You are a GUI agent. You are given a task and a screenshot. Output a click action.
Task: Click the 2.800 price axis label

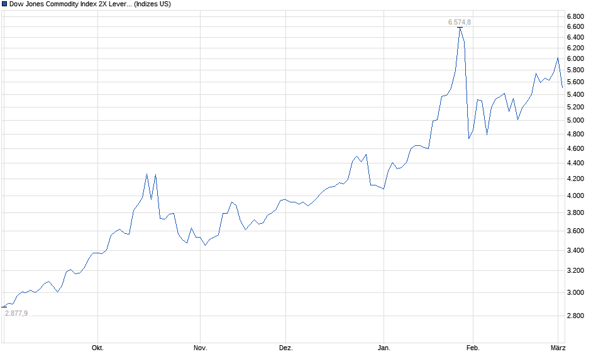tap(575, 316)
